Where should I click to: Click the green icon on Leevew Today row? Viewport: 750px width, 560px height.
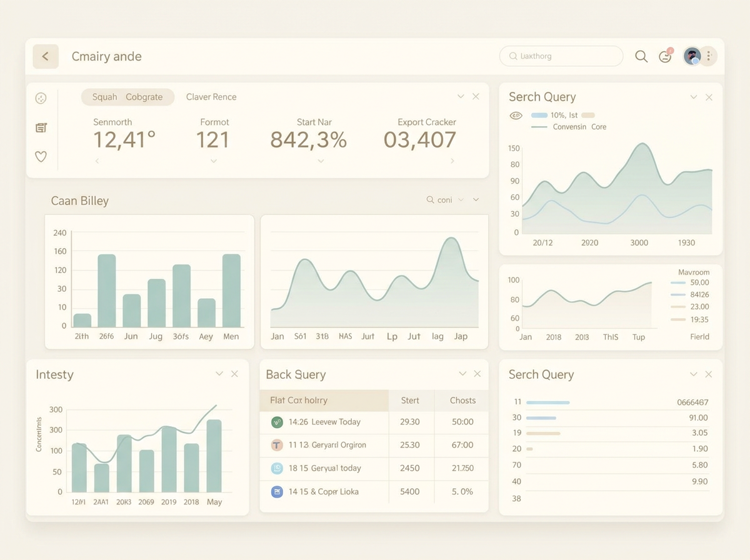[x=277, y=422]
